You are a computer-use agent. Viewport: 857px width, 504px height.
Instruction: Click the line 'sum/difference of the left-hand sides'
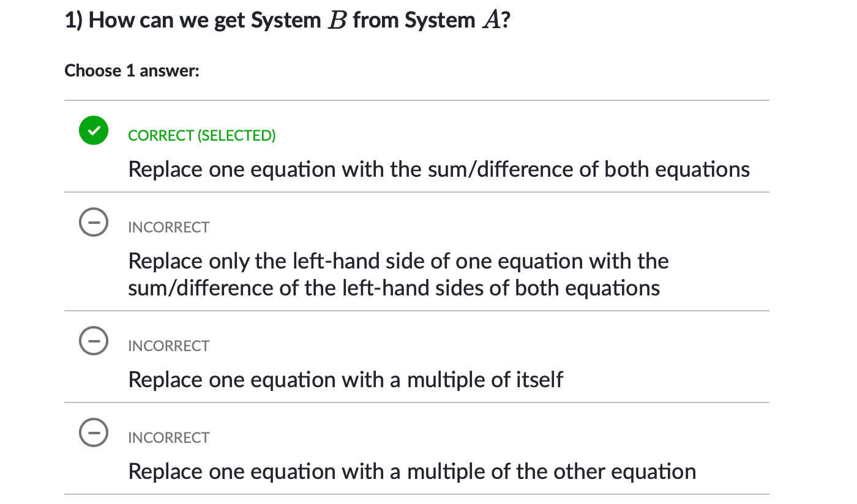(x=394, y=288)
